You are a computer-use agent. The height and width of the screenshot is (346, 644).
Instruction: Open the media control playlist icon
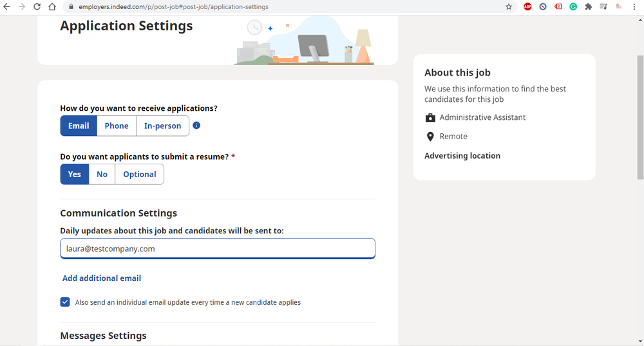(603, 6)
